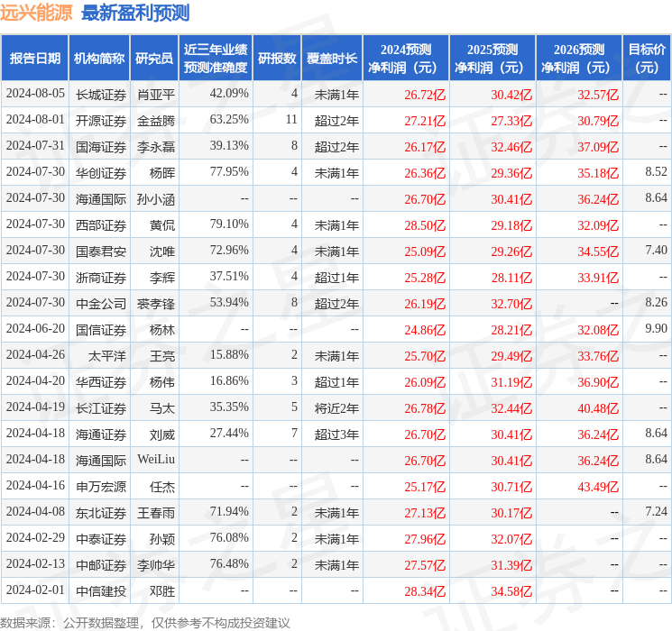The width and height of the screenshot is (672, 631).
Task: Select 国泰君安 institution cell
Action: 101,251
